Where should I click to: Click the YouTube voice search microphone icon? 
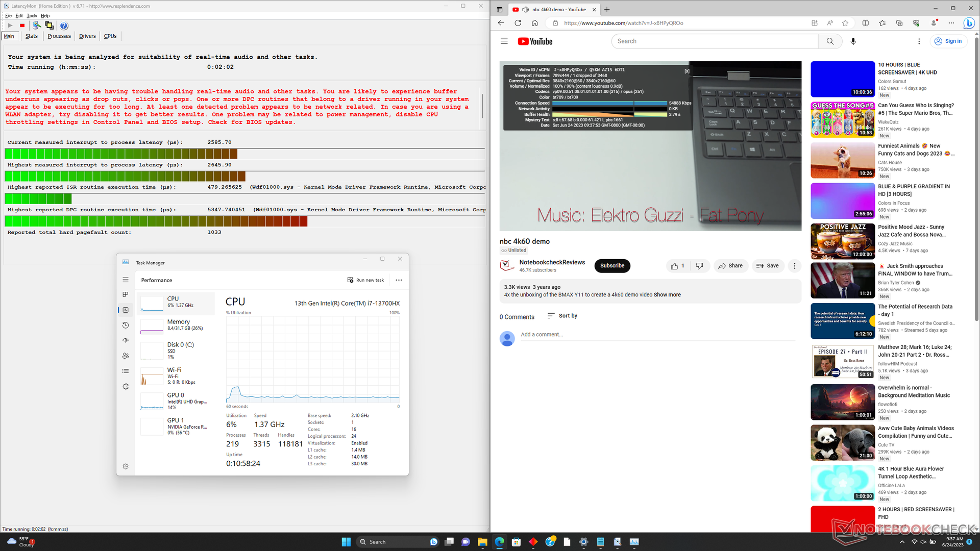[x=853, y=41]
